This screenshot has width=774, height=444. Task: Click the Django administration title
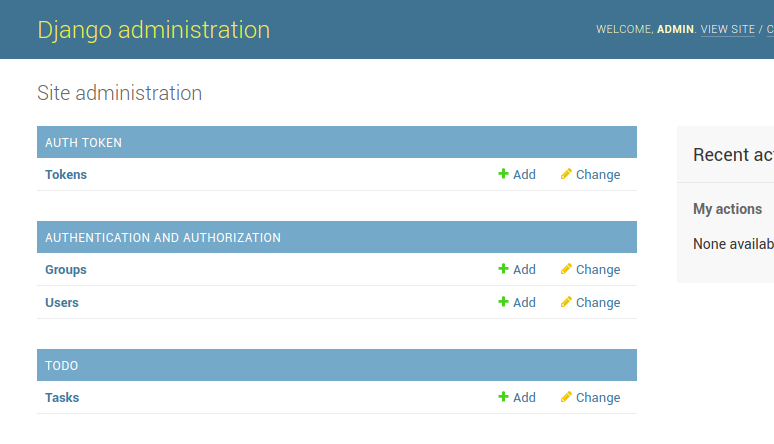154,30
